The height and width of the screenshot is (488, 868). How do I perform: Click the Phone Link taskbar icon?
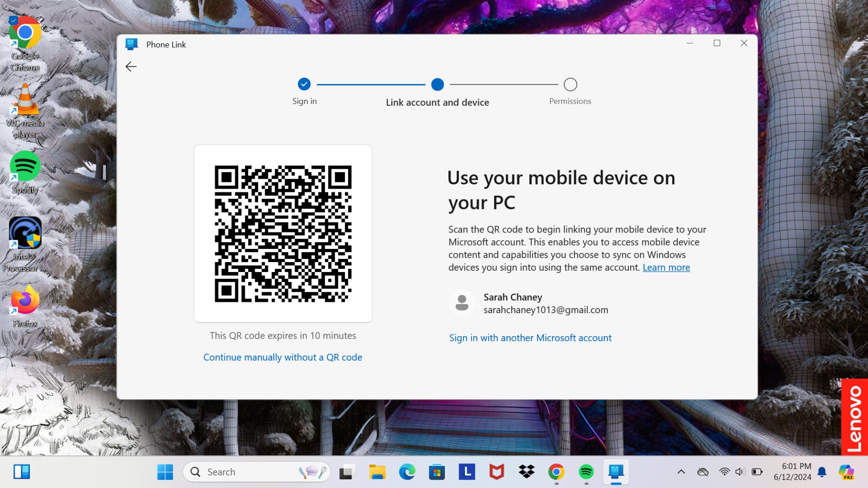click(x=616, y=472)
